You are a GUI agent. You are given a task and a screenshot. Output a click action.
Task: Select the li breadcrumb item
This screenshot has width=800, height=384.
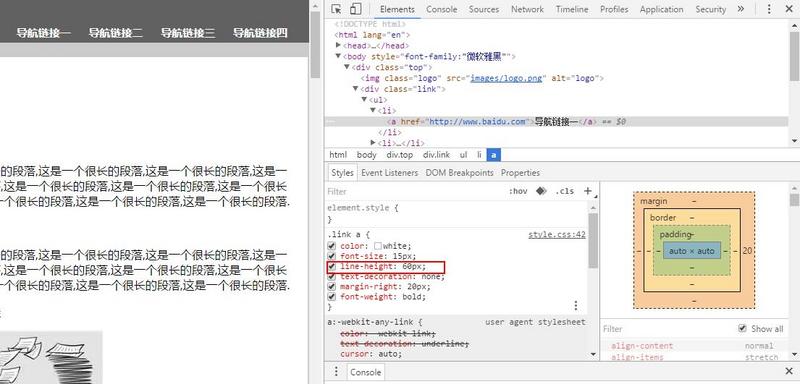[479, 155]
